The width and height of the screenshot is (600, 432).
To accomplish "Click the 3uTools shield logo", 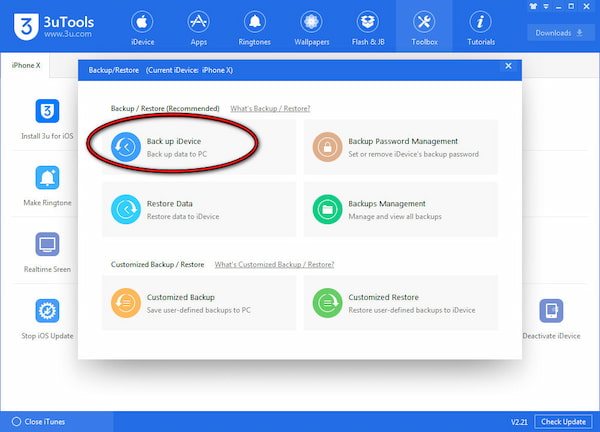I will point(26,26).
